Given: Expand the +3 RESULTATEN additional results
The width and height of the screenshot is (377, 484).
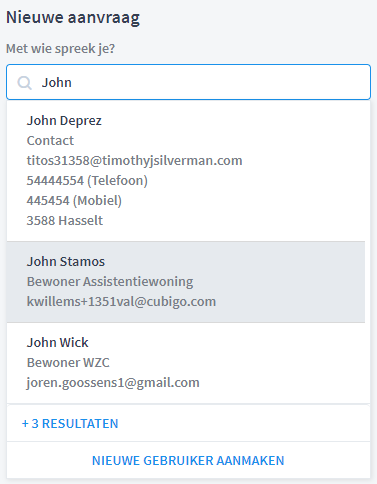Looking at the screenshot, I should click(70, 424).
